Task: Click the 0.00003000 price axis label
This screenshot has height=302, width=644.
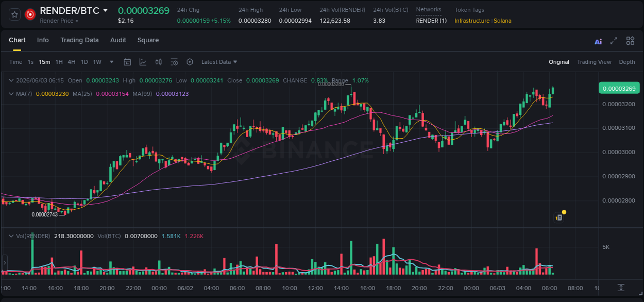Action: (x=619, y=152)
